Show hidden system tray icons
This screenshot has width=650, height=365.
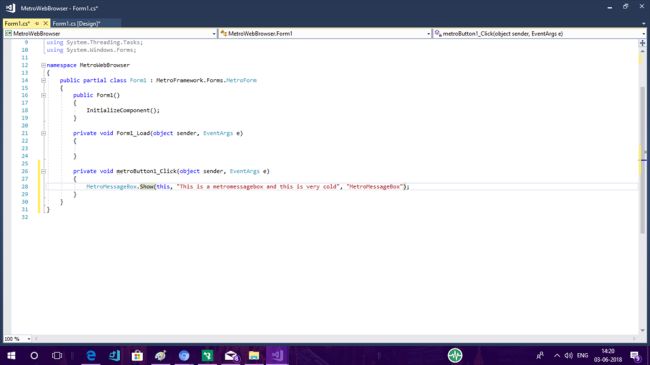[x=557, y=355]
